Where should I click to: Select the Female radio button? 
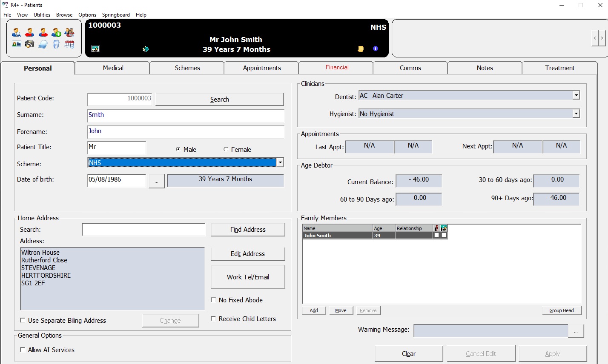pyautogui.click(x=226, y=149)
